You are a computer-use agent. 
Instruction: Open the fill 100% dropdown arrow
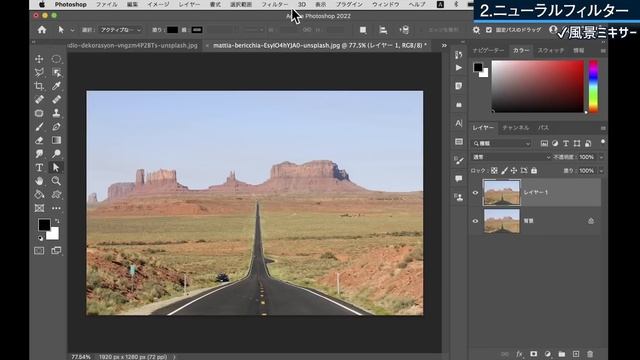pyautogui.click(x=601, y=171)
